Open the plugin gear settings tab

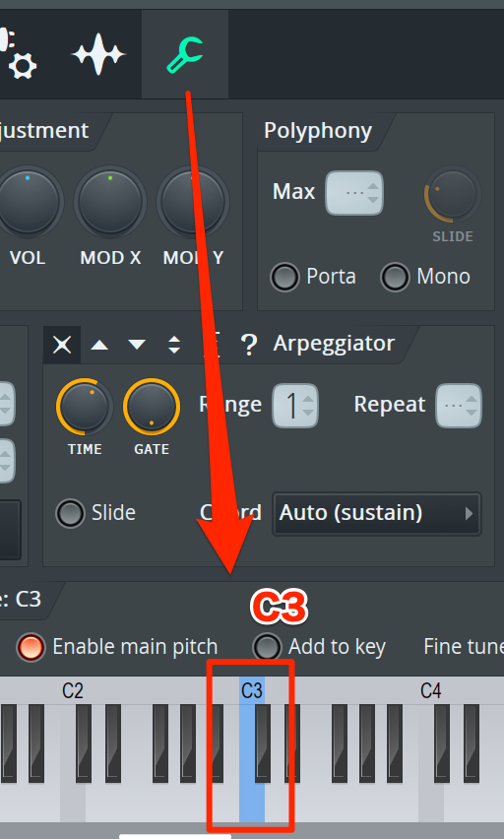tap(19, 54)
